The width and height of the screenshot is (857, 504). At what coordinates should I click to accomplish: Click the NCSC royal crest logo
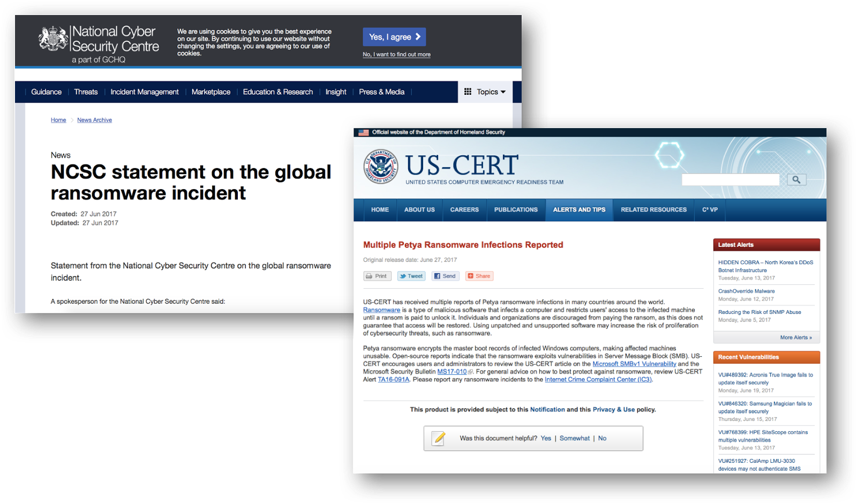tap(53, 39)
